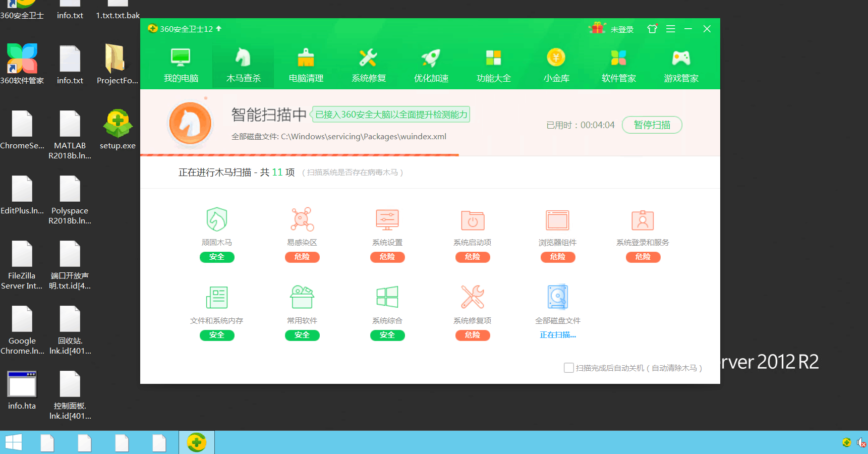The height and width of the screenshot is (454, 868).
Task: Click the 易感染区 icon
Action: point(302,219)
